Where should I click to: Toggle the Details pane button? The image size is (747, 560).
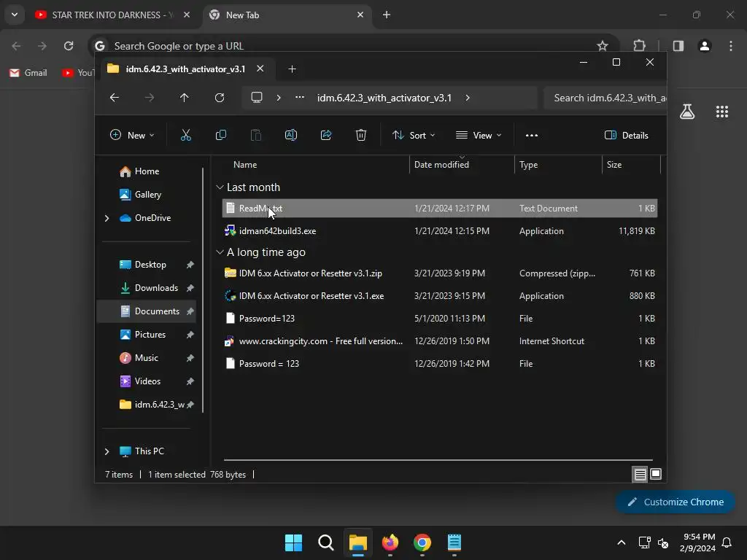626,135
